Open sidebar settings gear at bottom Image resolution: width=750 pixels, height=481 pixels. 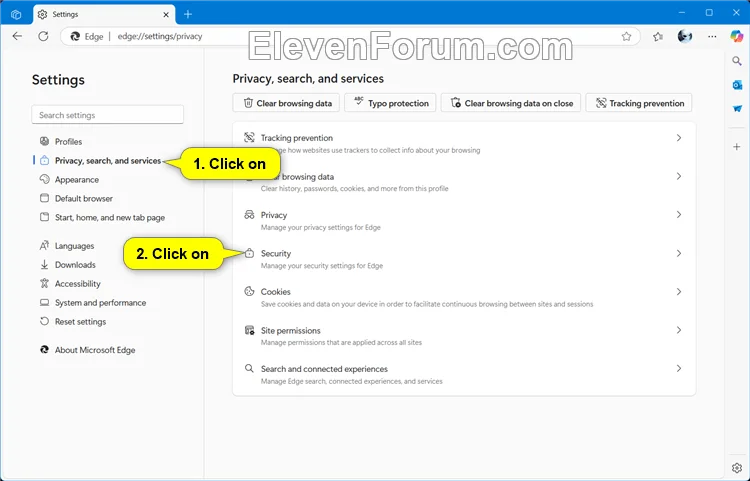click(737, 468)
